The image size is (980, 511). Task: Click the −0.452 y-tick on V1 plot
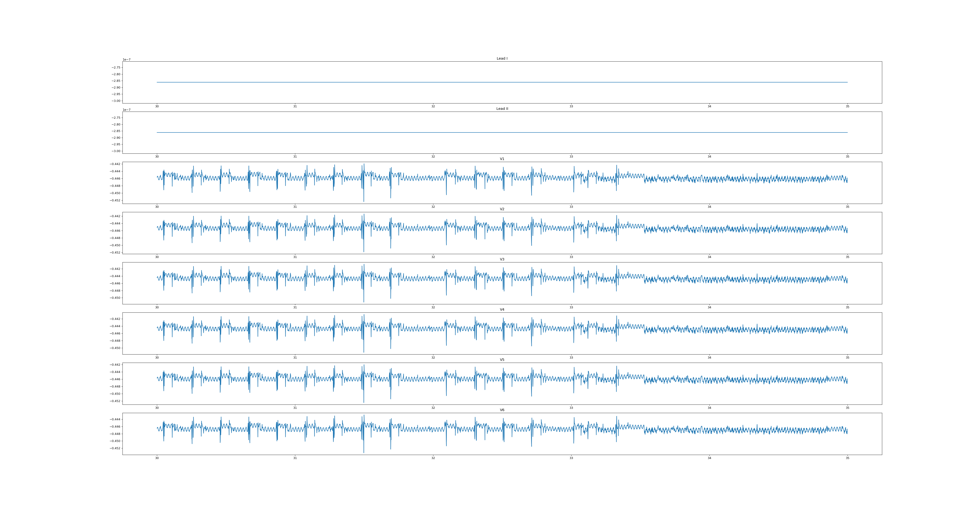click(x=115, y=200)
